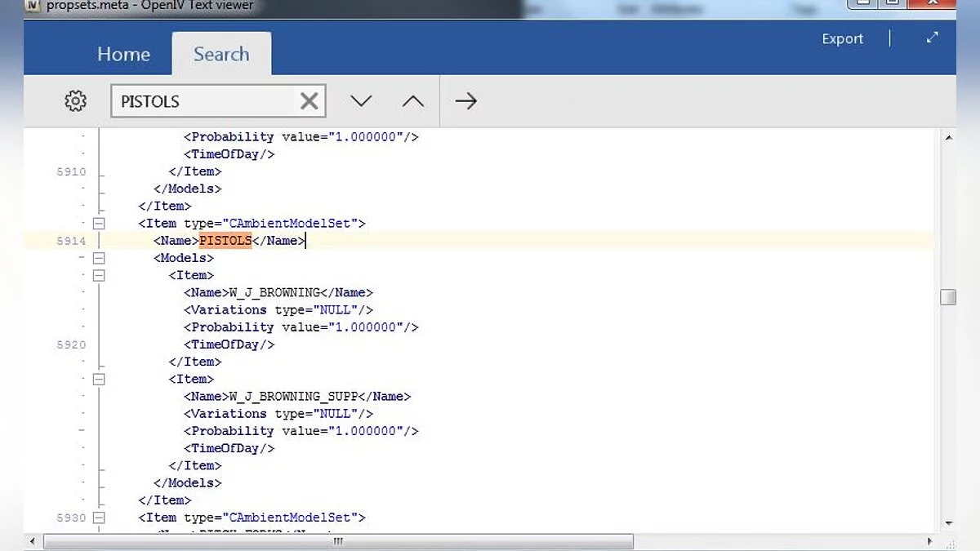
Task: Click line number 5920 in the gutter
Action: tap(71, 344)
